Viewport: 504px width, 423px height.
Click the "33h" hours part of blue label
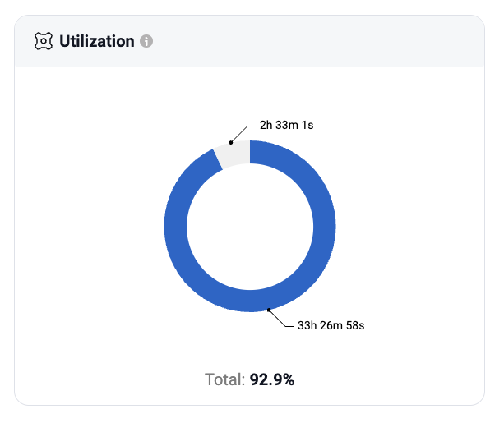307,325
